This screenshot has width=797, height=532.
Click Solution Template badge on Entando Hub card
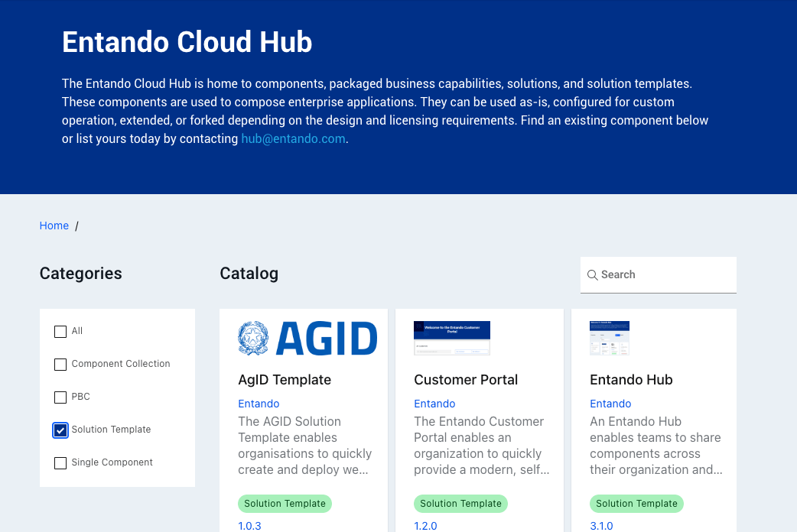[636, 504]
